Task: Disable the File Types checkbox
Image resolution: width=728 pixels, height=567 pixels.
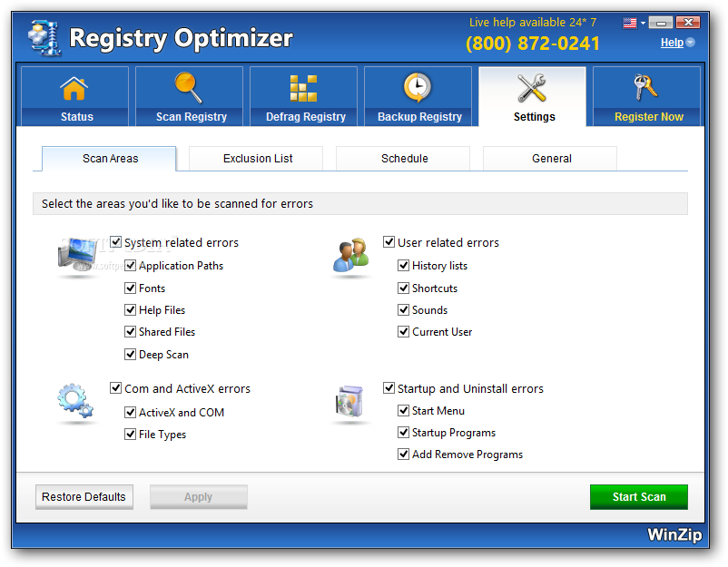Action: click(131, 435)
